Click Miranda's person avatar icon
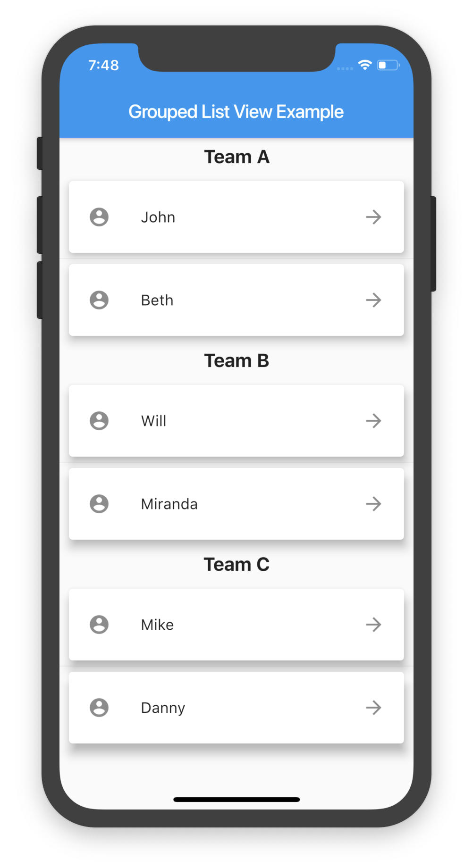Image resolution: width=473 pixels, height=868 pixels. click(99, 504)
